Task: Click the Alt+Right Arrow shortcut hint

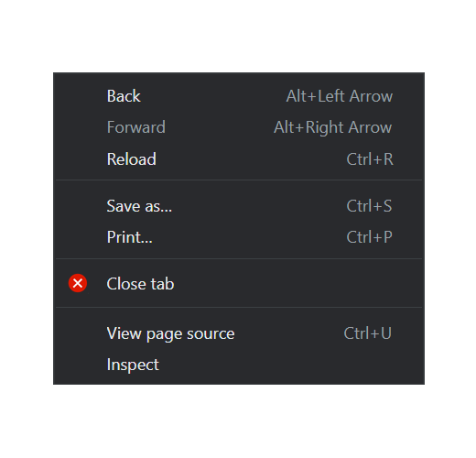Action: tap(333, 127)
